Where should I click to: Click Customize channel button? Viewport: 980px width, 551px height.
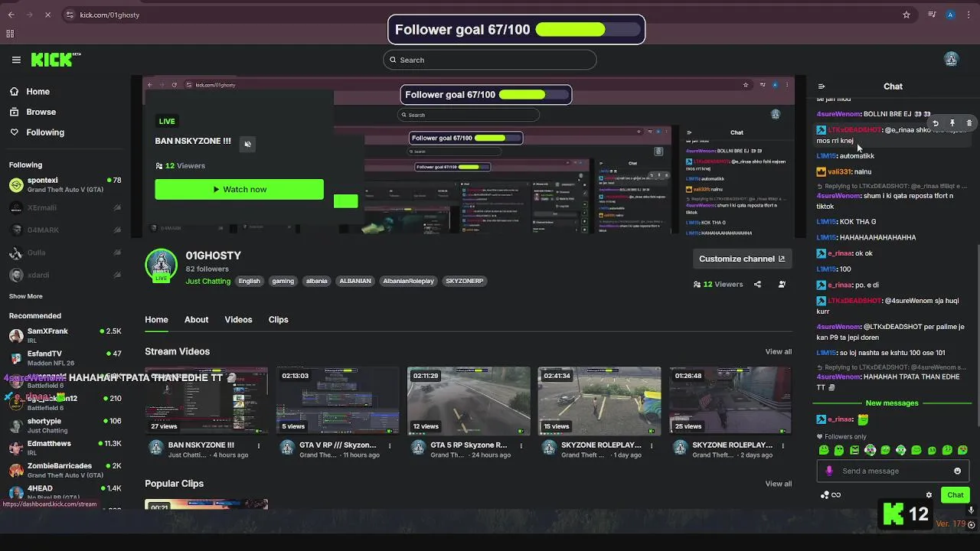(742, 259)
